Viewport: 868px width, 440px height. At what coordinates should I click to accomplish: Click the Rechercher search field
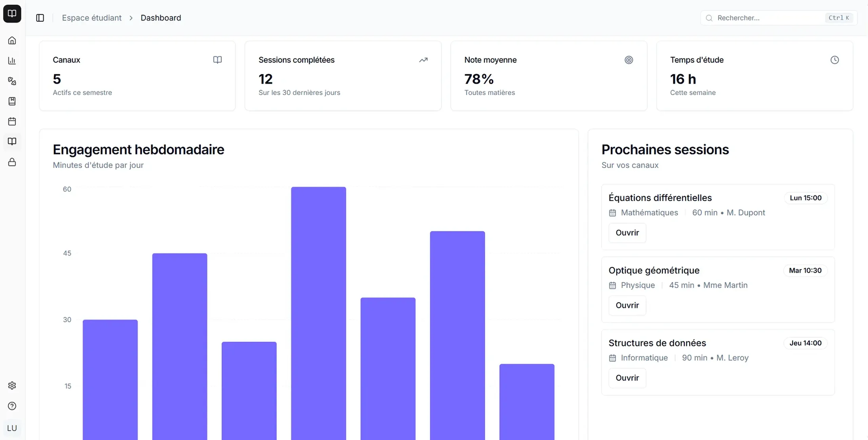(x=768, y=18)
